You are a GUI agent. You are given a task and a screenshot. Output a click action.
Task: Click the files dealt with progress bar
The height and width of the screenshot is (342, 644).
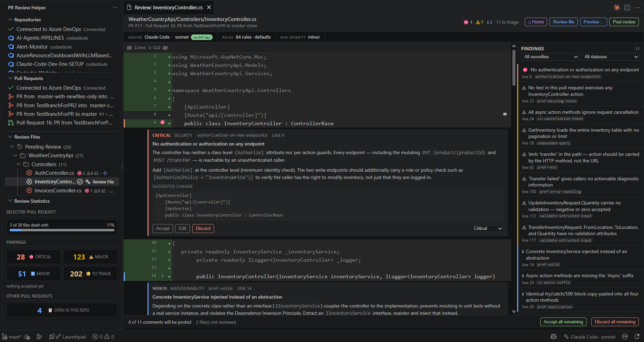[62, 230]
